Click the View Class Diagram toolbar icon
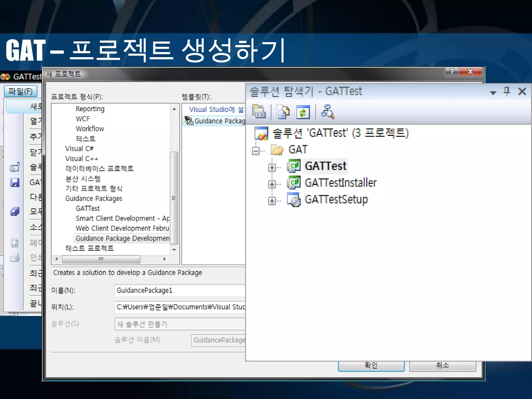 pos(328,112)
